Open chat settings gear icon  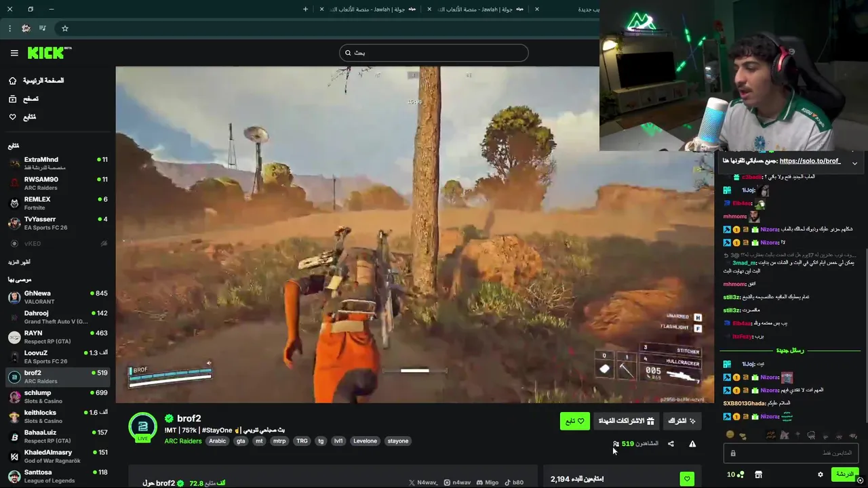pos(820,474)
